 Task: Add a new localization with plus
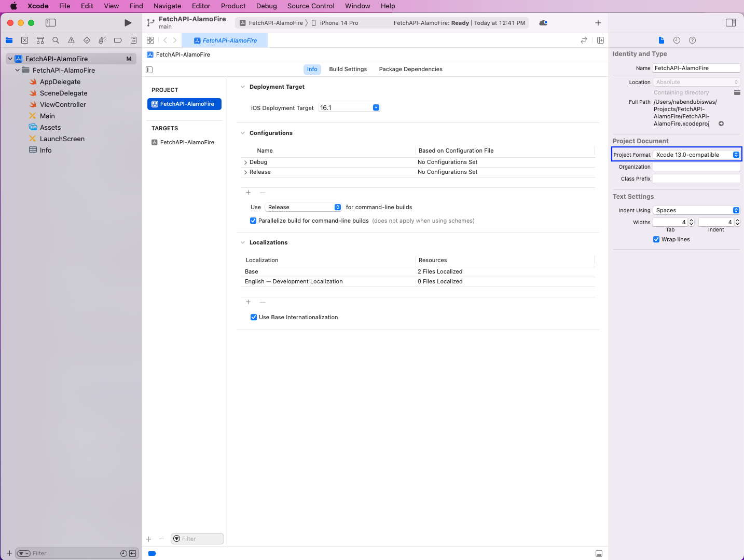pyautogui.click(x=248, y=302)
